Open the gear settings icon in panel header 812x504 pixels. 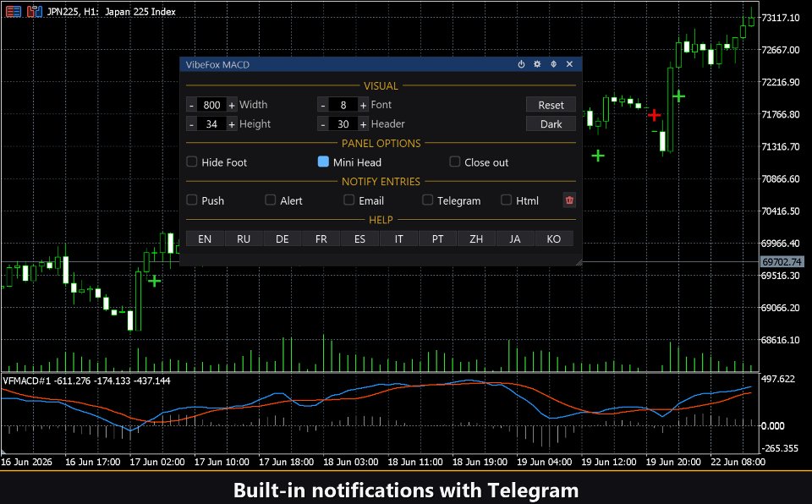pyautogui.click(x=537, y=64)
